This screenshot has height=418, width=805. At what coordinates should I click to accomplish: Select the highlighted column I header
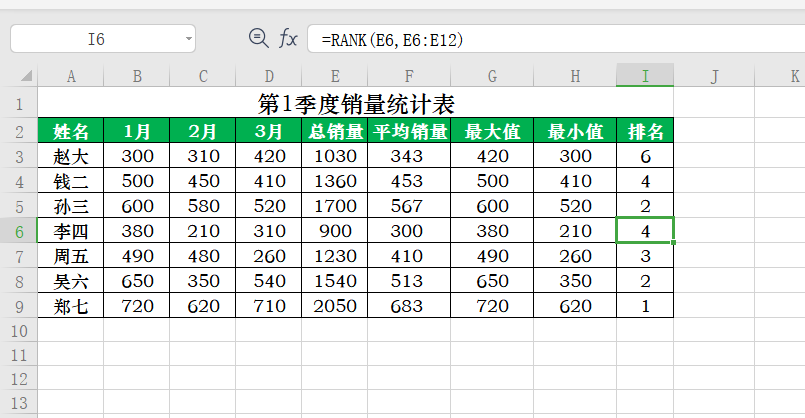645,75
